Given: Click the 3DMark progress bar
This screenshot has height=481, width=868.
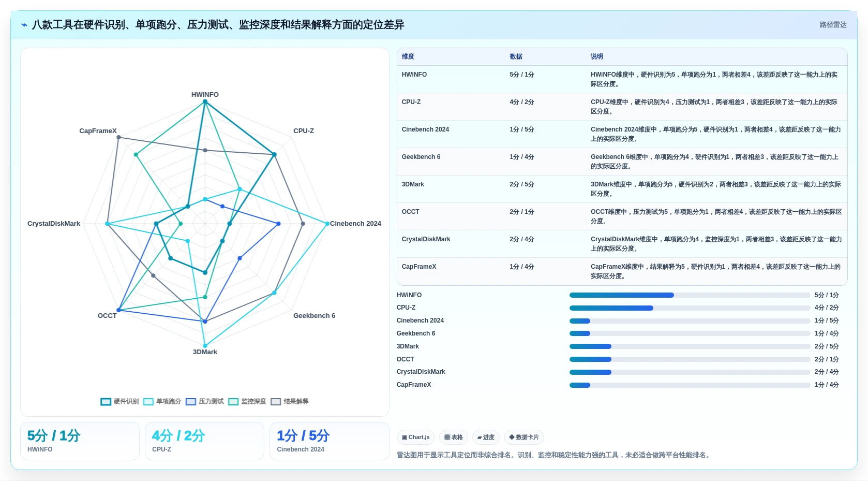Looking at the screenshot, I should click(690, 346).
